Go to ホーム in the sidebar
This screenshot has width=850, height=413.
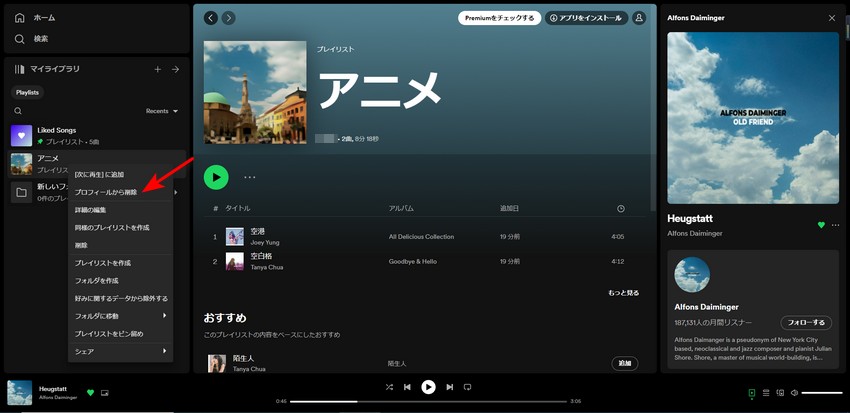point(35,18)
